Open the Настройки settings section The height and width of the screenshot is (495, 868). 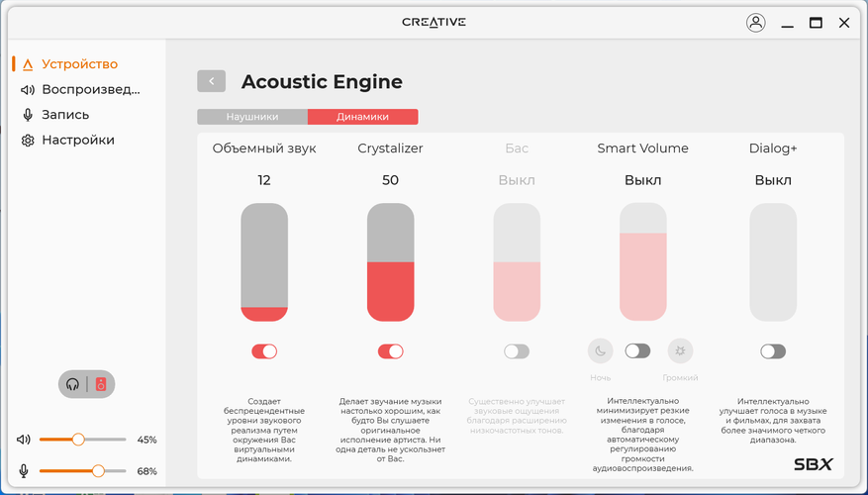tap(77, 141)
